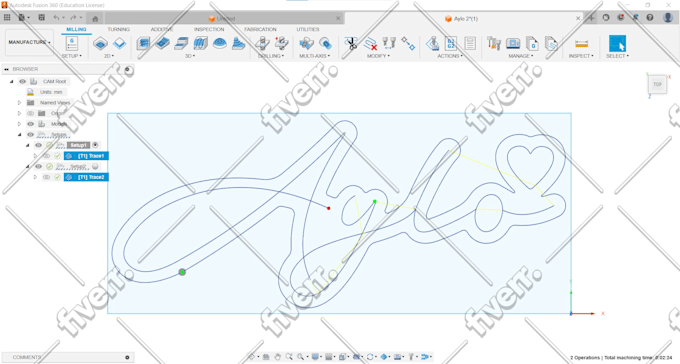Collapse the CAM Root tree node
Viewport: 680px width, 364px height.
coord(12,81)
